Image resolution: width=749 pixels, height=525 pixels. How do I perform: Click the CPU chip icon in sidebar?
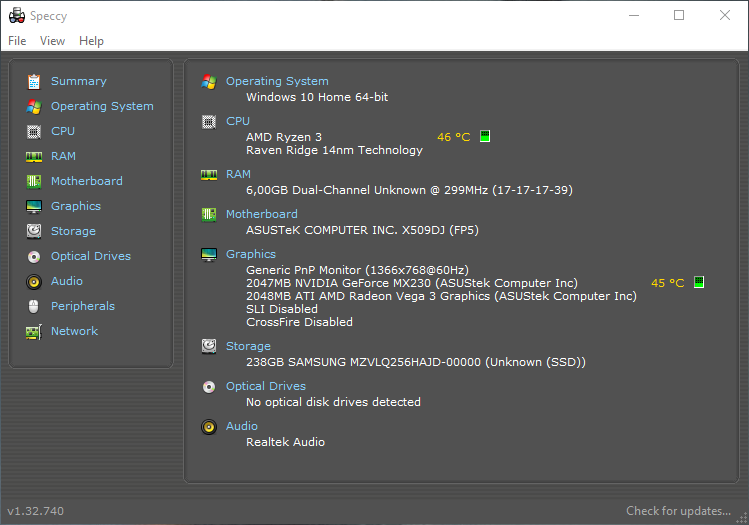[x=33, y=131]
